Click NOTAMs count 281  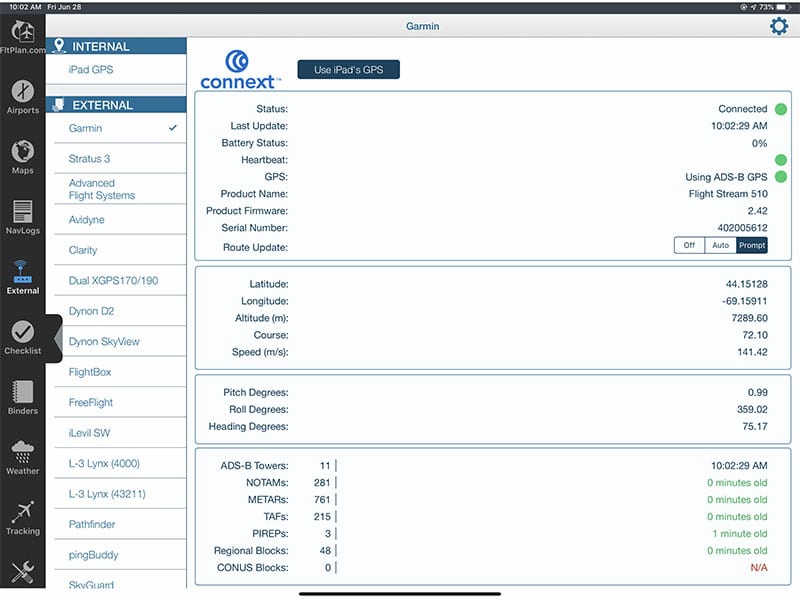[322, 483]
